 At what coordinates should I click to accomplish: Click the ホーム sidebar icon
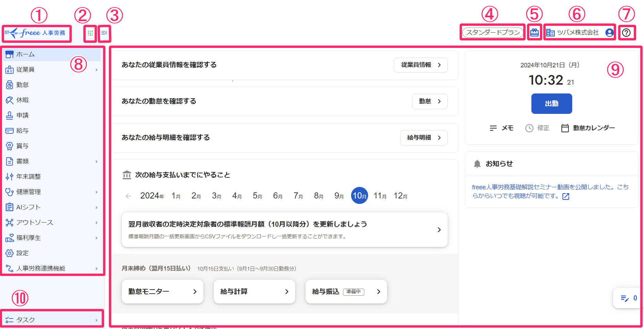pyautogui.click(x=10, y=54)
